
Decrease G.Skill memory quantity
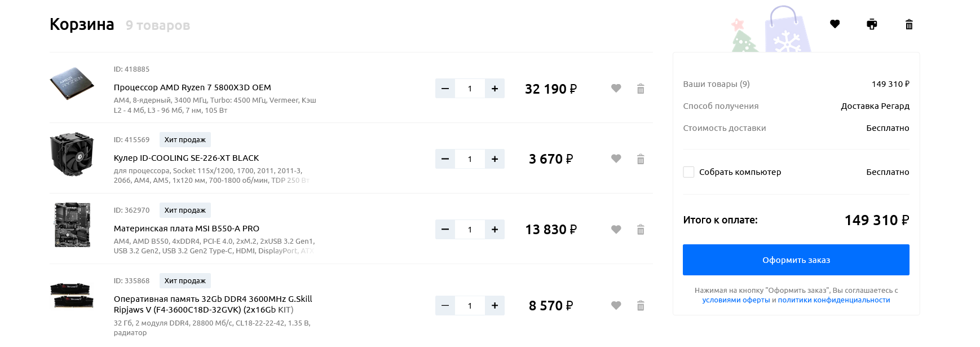pos(445,306)
